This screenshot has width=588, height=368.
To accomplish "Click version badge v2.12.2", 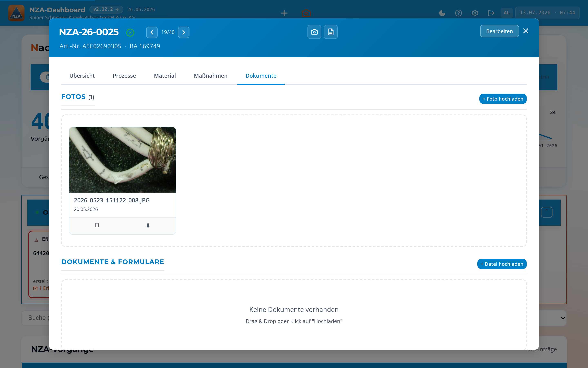I will point(106,9).
